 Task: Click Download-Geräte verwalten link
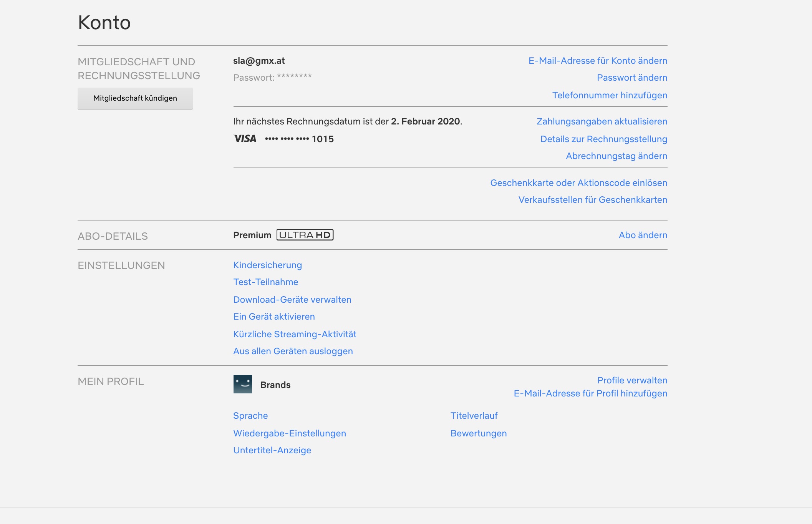click(x=292, y=300)
